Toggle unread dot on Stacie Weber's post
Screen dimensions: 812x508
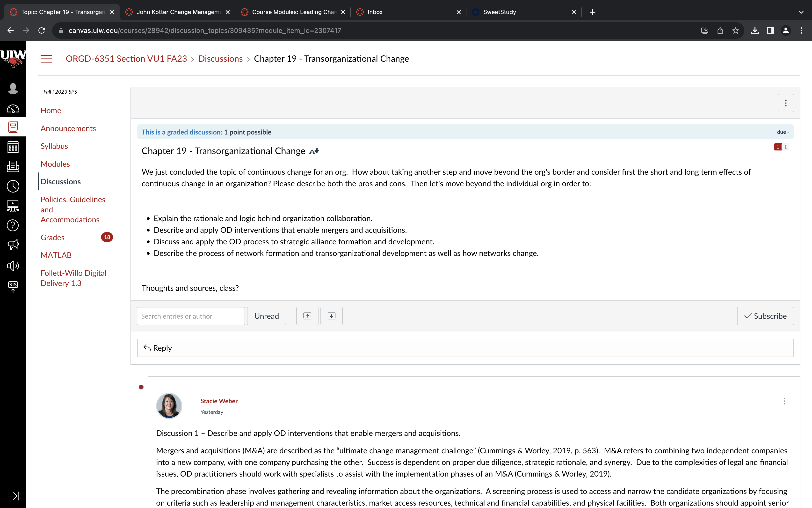pos(141,387)
